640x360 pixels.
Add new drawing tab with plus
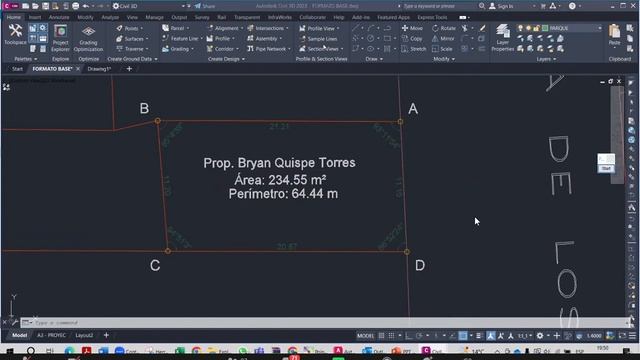click(x=129, y=69)
